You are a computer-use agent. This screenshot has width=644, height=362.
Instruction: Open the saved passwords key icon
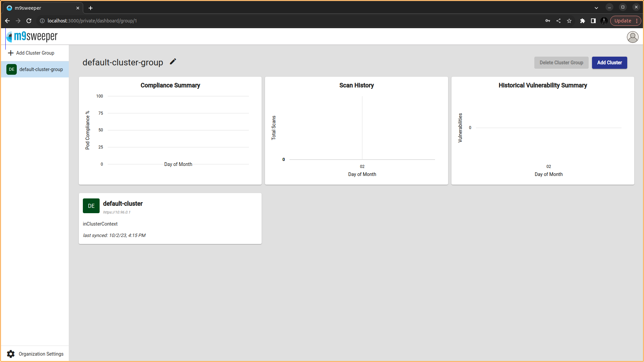click(548, 21)
